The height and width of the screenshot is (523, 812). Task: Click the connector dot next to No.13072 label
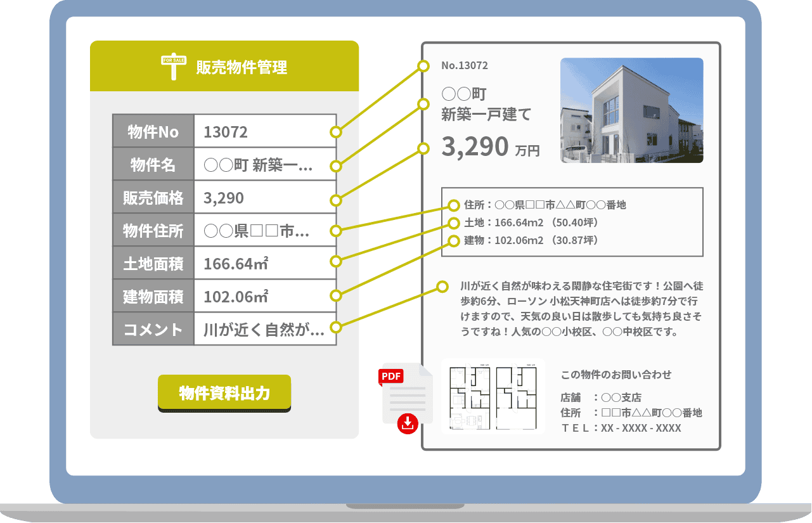pos(423,66)
